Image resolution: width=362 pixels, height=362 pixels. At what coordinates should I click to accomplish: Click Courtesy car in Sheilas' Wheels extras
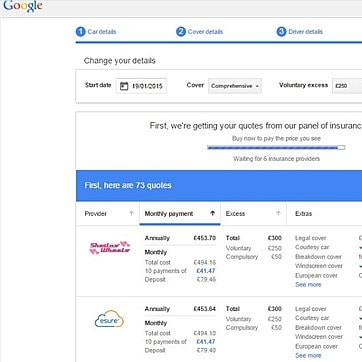(312, 247)
